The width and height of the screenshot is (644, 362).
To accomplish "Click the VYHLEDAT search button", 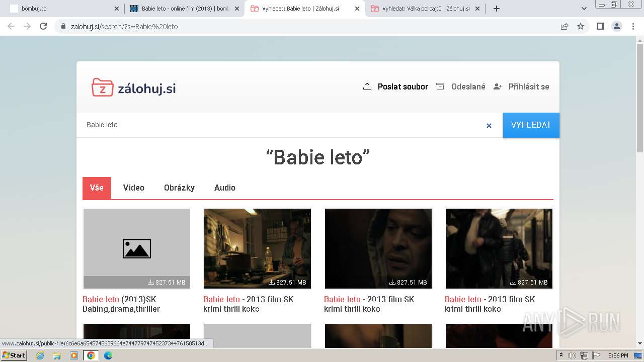I will click(x=531, y=125).
